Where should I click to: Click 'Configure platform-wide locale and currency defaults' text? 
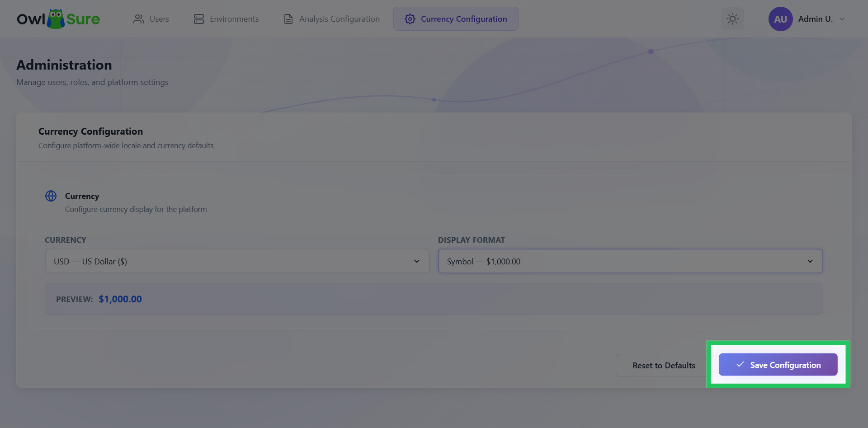126,146
